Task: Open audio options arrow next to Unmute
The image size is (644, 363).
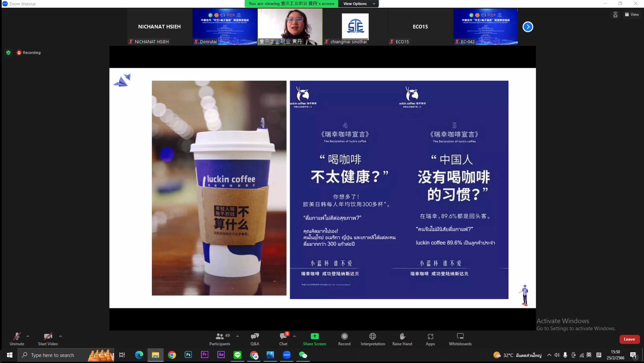Action: [28, 336]
